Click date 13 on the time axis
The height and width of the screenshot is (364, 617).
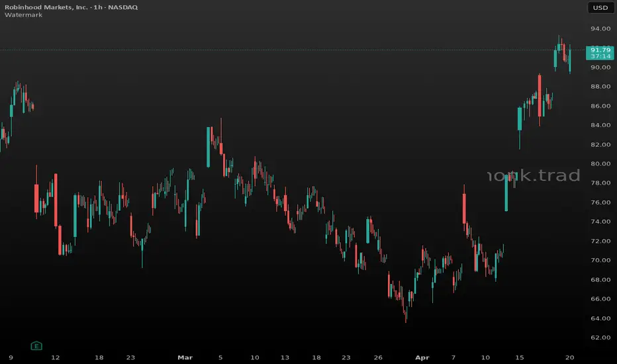tap(285, 357)
